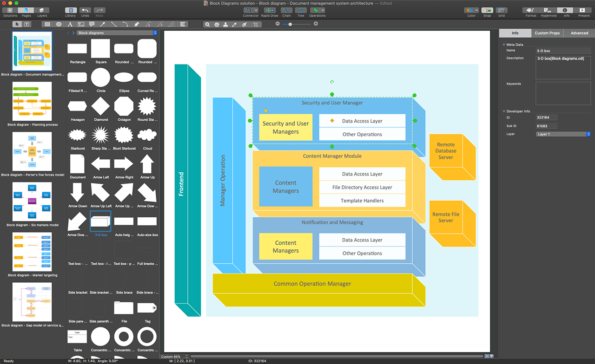Open the Rapid Draw tool
This screenshot has width=595, height=364.
click(270, 11)
